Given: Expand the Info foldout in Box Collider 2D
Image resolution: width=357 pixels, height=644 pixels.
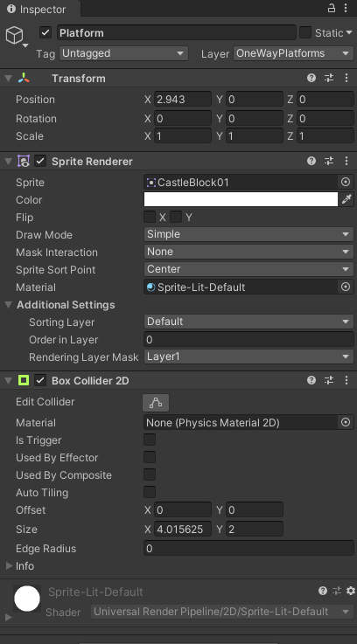Looking at the screenshot, I should pyautogui.click(x=9, y=566).
